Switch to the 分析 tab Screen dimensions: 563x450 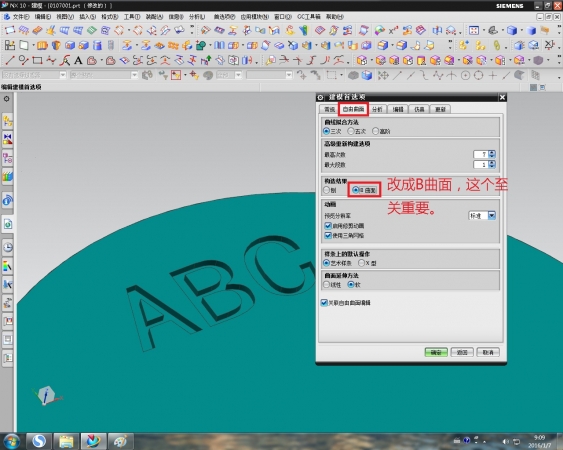point(377,109)
